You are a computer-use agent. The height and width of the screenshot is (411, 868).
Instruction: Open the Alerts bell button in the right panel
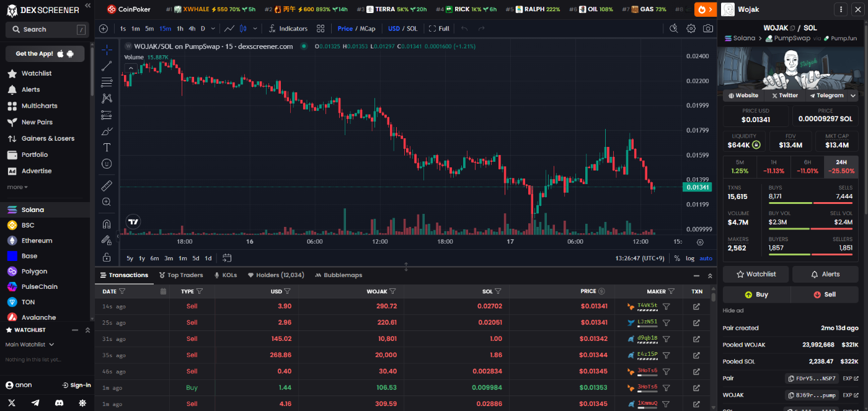point(825,274)
